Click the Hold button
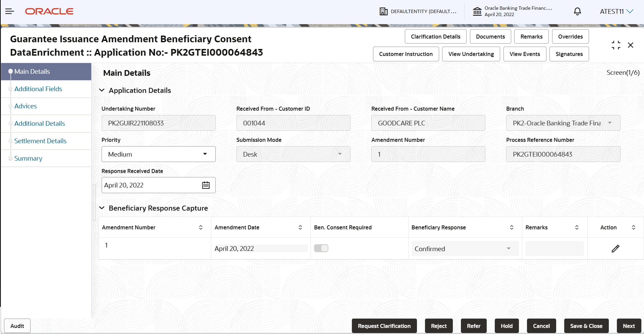The image size is (644, 335). [506, 326]
